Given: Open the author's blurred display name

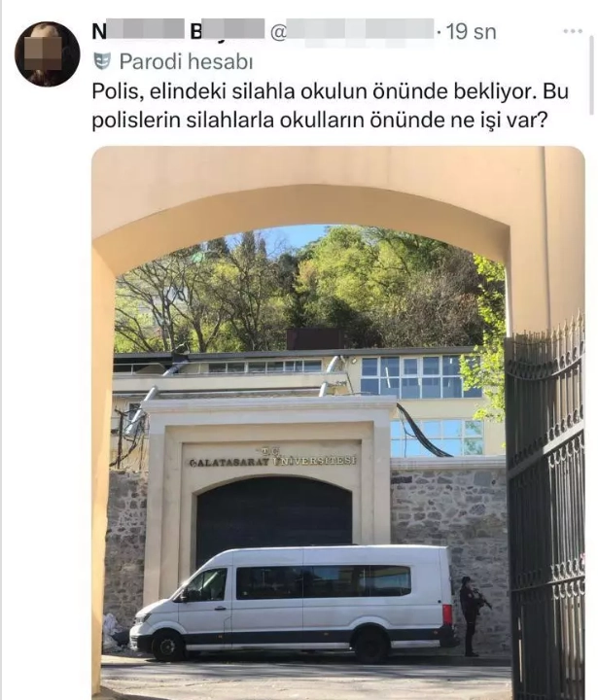Looking at the screenshot, I should 179,31.
